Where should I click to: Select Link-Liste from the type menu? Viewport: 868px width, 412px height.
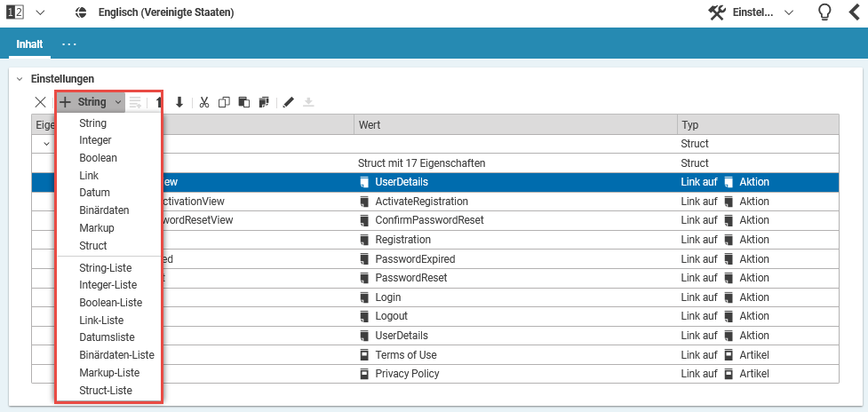click(x=100, y=320)
